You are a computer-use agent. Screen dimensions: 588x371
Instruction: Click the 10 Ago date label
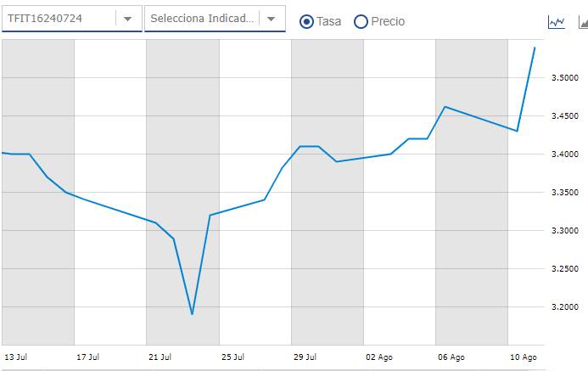click(x=523, y=357)
